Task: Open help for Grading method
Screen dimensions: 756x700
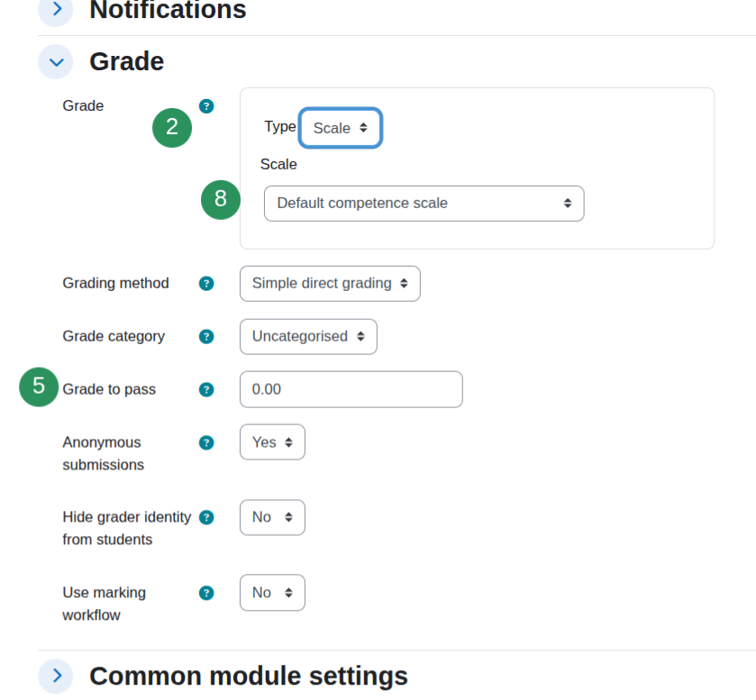Action: pyautogui.click(x=206, y=284)
